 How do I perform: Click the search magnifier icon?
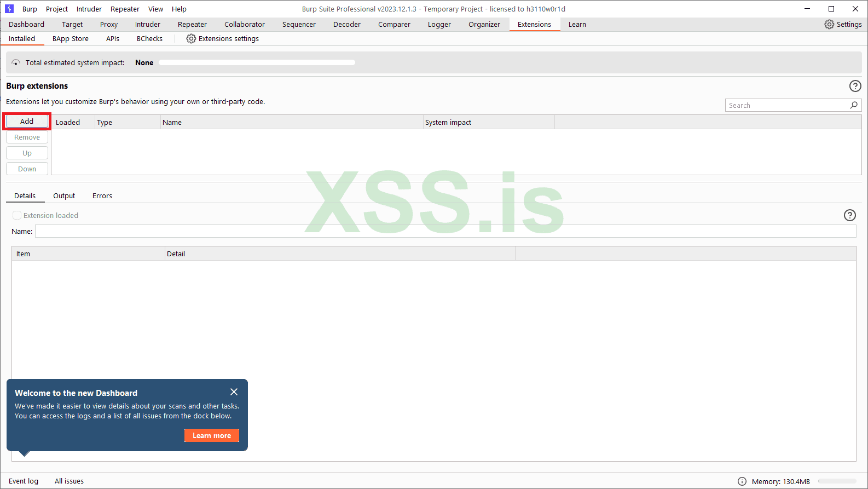854,105
